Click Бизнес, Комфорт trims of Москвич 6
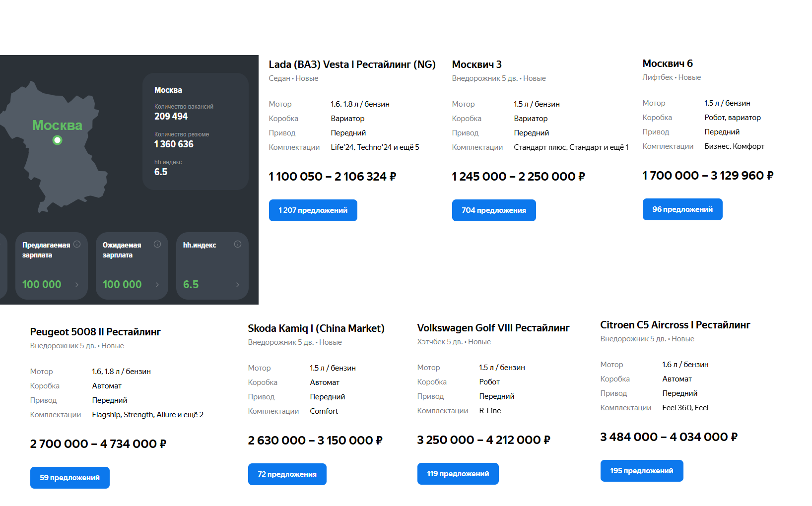Viewport: 812px width, 506px height. coord(735,146)
